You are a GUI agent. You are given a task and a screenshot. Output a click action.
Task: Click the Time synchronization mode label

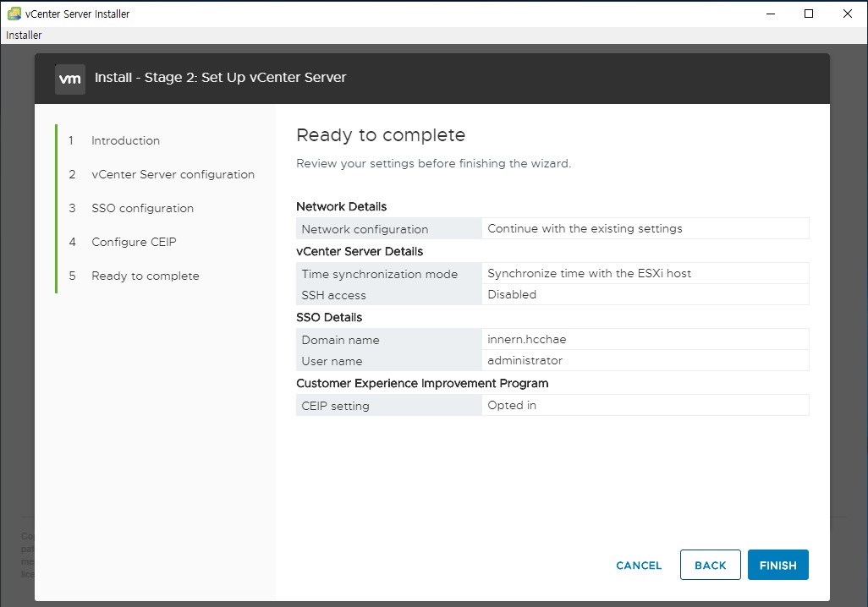click(379, 274)
